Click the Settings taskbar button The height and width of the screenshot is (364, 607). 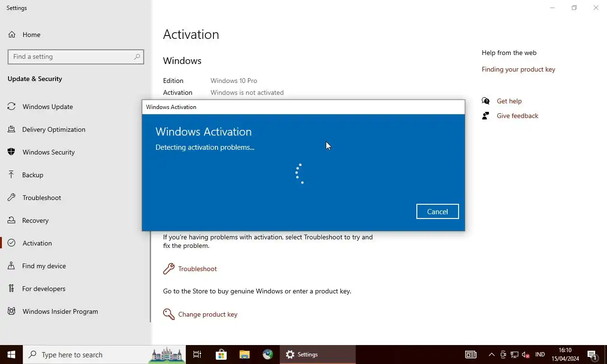click(x=318, y=355)
